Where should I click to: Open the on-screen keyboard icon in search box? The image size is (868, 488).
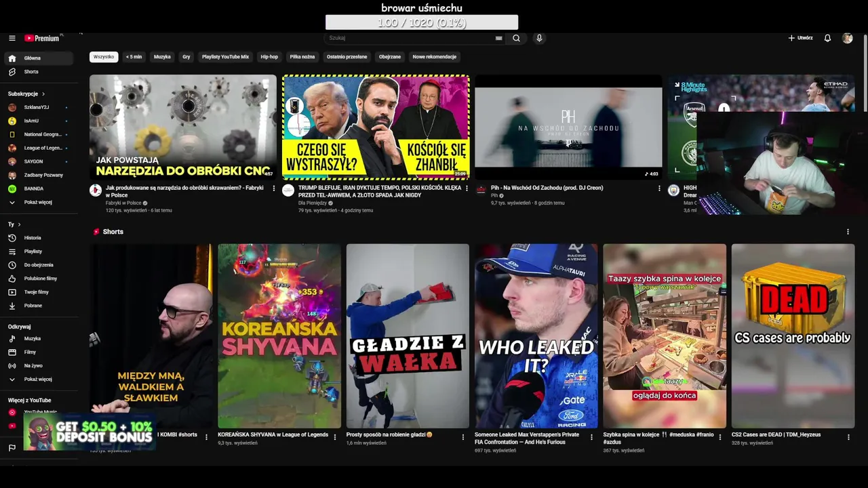point(498,38)
